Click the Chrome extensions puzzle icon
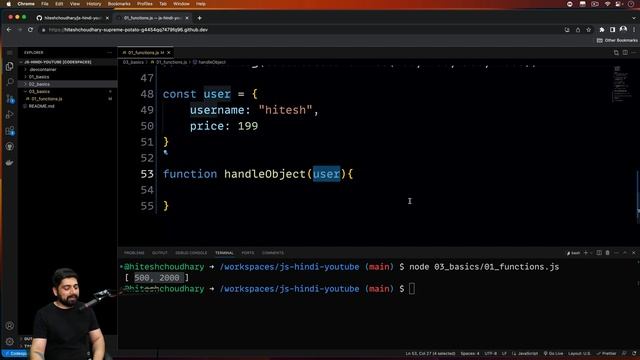 tap(602, 30)
